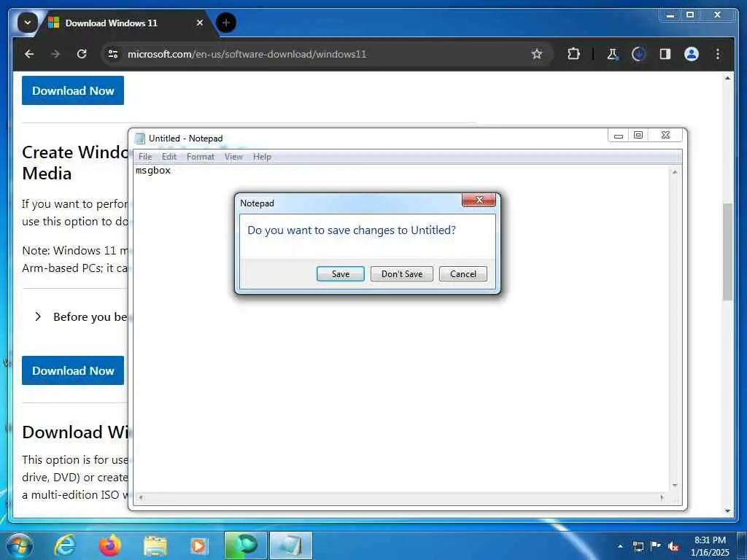Switch to the green browser taskbar button
The width and height of the screenshot is (747, 560).
coord(245,545)
